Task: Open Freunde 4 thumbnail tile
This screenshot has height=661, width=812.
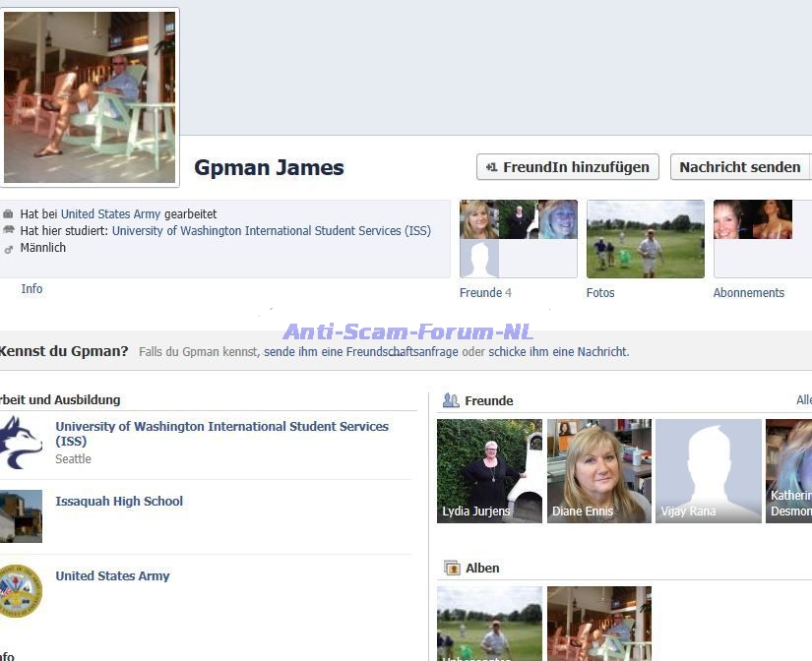Action: 518,239
